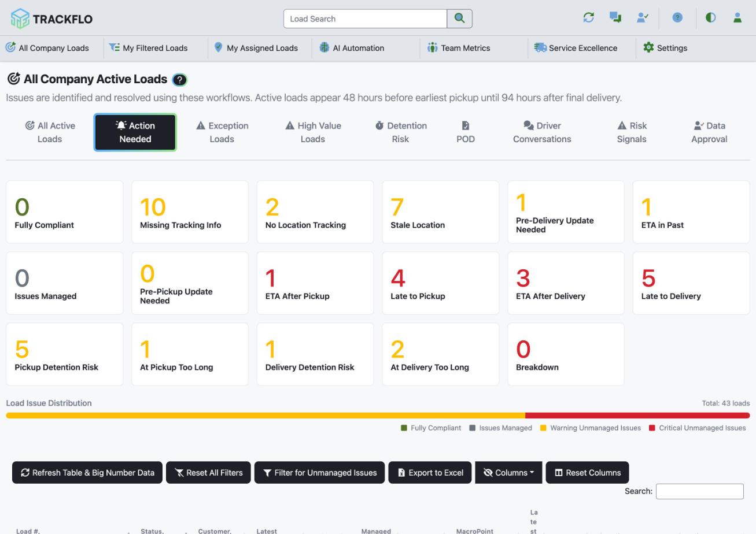This screenshot has width=756, height=534.
Task: Open the chat messages icon
Action: (615, 18)
